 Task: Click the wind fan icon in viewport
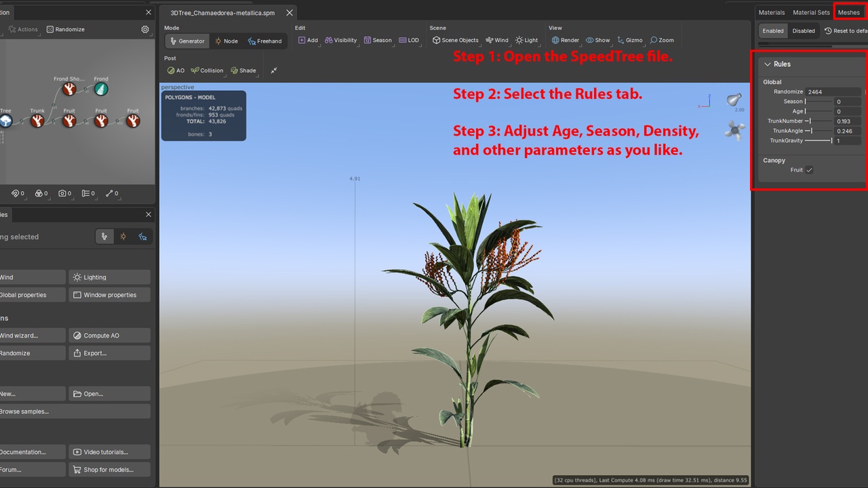(x=734, y=129)
